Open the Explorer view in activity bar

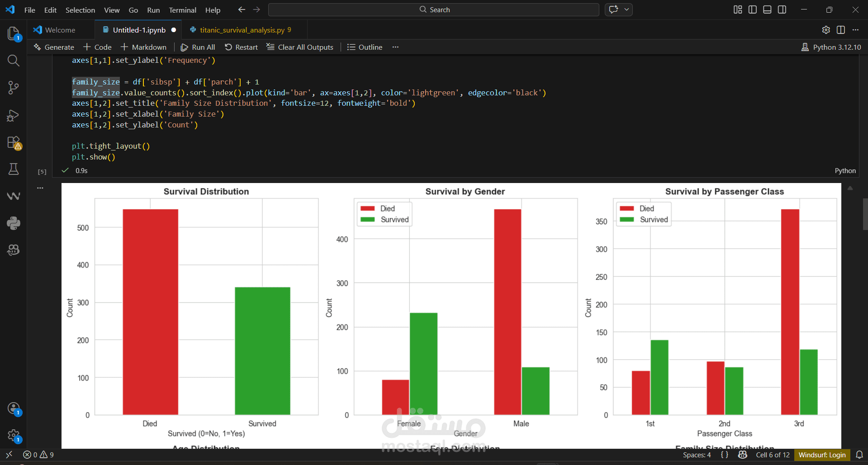14,33
